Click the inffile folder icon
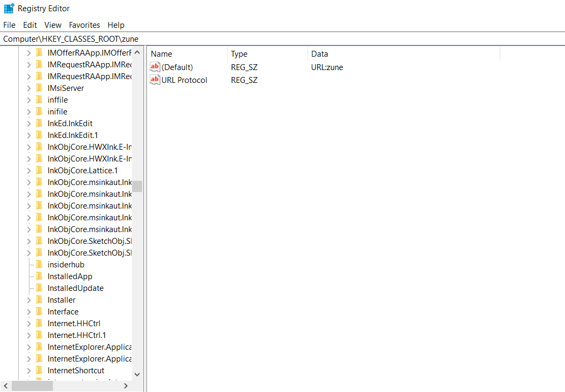The height and width of the screenshot is (392, 565). pyautogui.click(x=39, y=100)
